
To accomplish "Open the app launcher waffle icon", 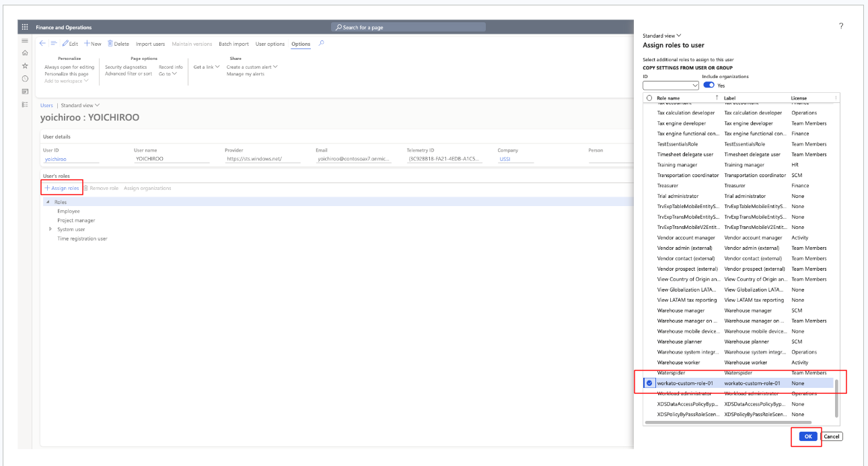I will pos(25,28).
